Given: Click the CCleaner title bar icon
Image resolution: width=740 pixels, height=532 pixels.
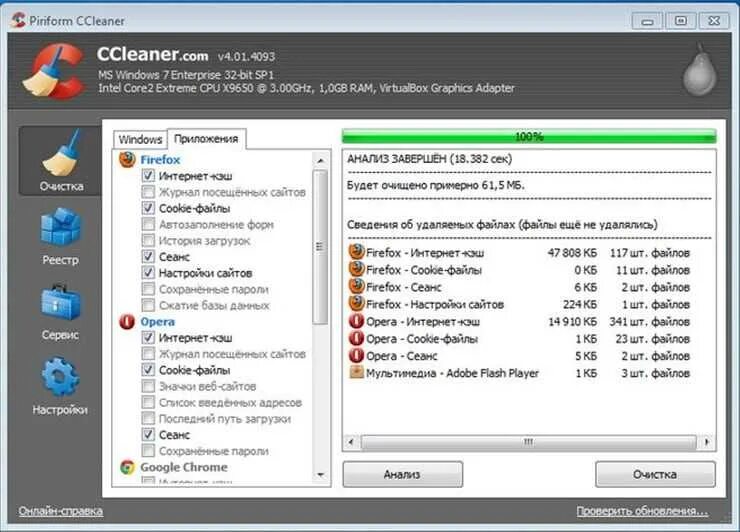Looking at the screenshot, I should point(18,20).
